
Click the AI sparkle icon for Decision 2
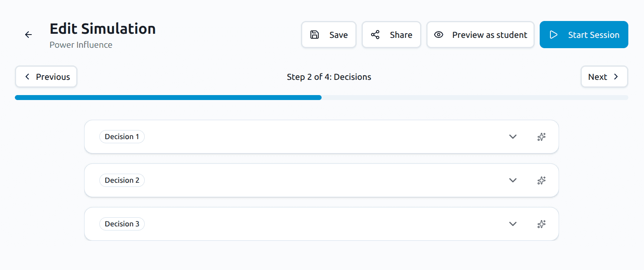(x=541, y=180)
